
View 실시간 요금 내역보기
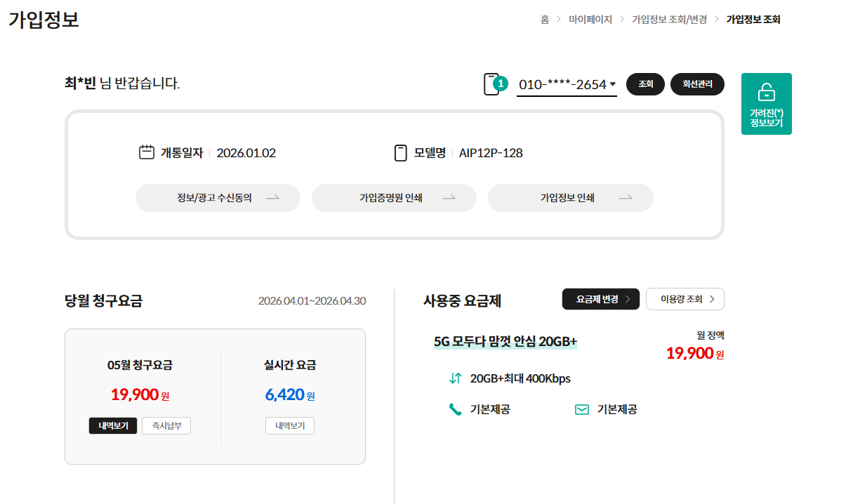290,425
